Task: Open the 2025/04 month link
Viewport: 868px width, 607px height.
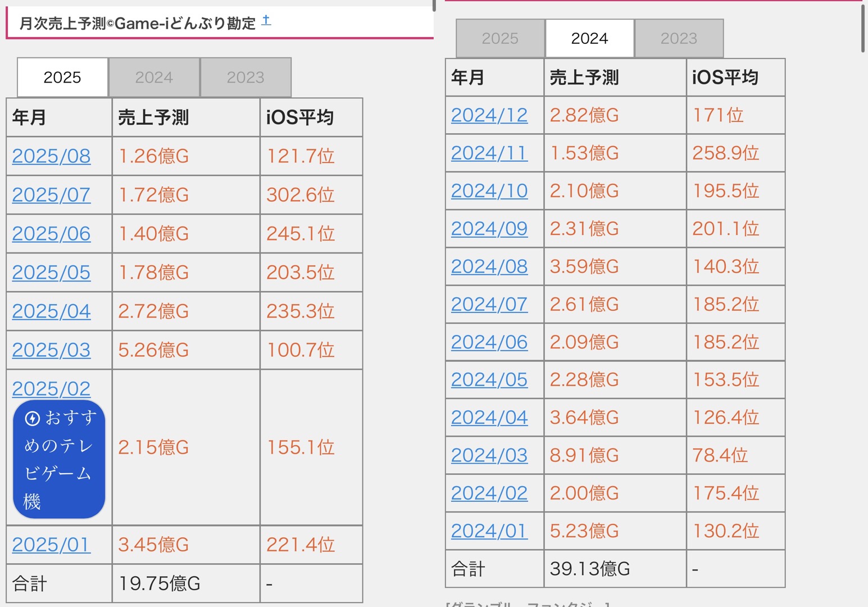Action: 51,311
